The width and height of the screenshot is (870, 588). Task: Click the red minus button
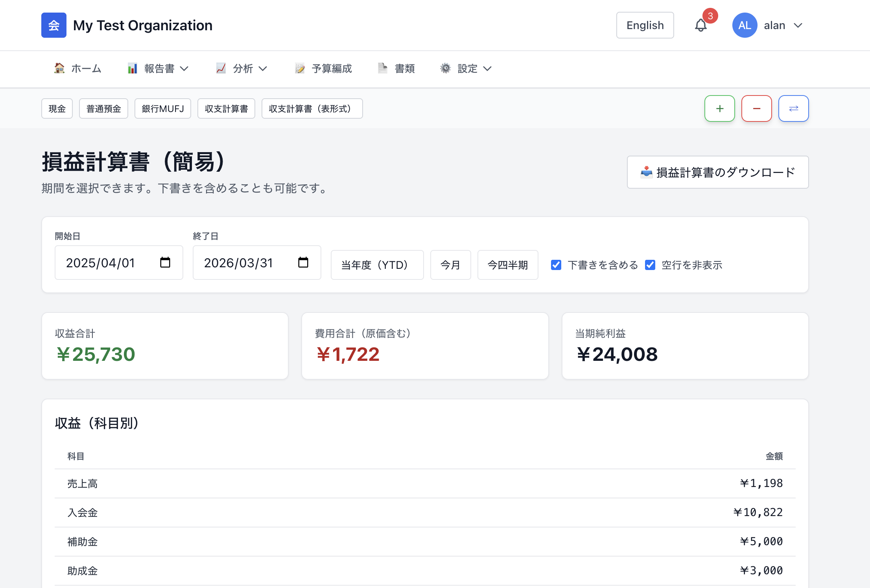click(x=756, y=108)
